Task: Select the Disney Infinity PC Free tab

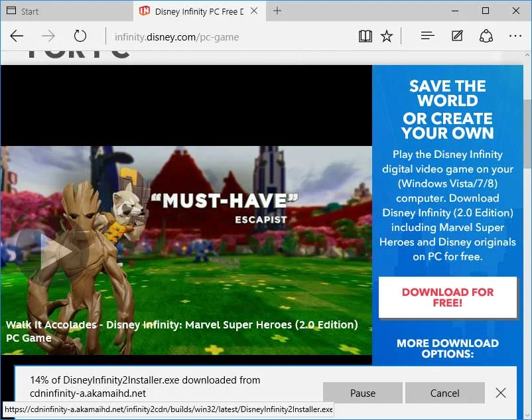Action: [x=200, y=11]
